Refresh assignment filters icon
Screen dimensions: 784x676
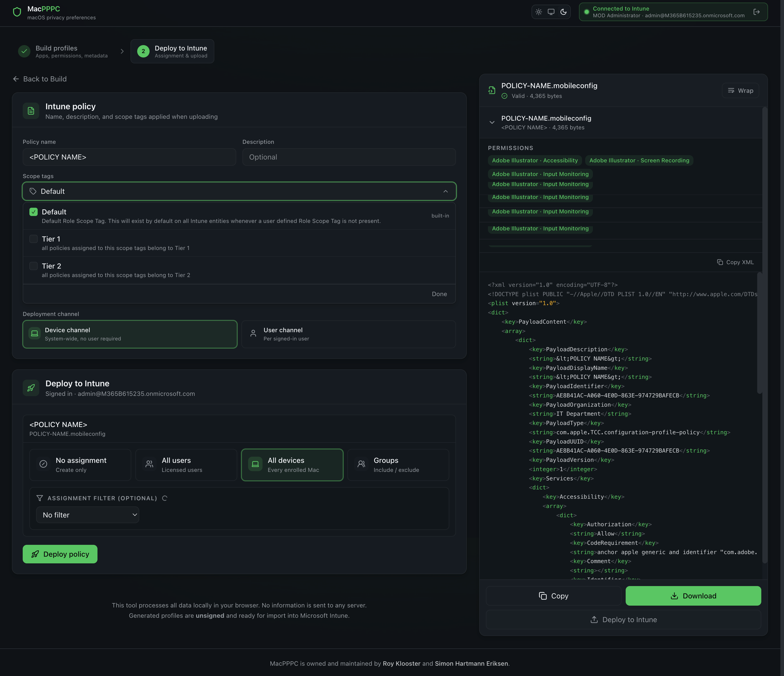(x=165, y=498)
